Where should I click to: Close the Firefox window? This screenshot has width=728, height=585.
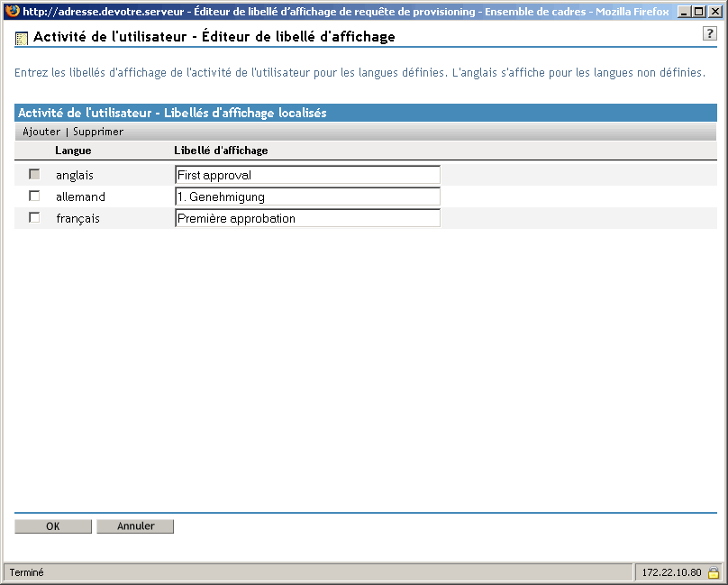pyautogui.click(x=716, y=11)
